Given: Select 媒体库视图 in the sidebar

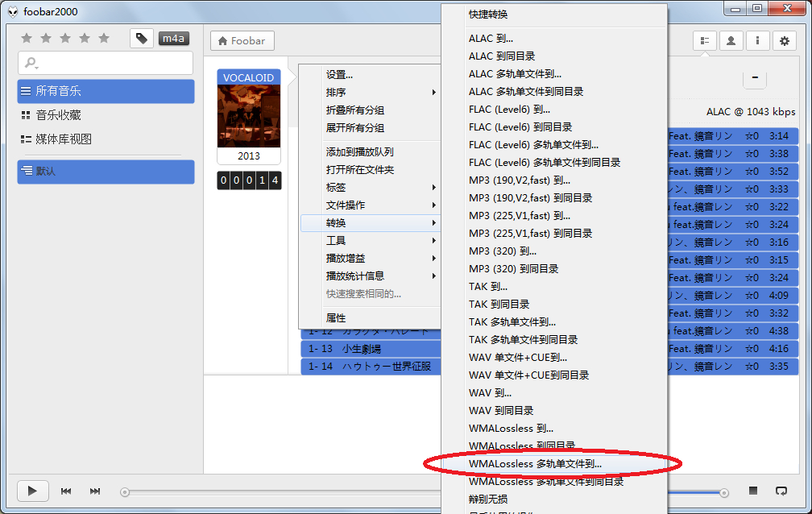Looking at the screenshot, I should pyautogui.click(x=106, y=139).
